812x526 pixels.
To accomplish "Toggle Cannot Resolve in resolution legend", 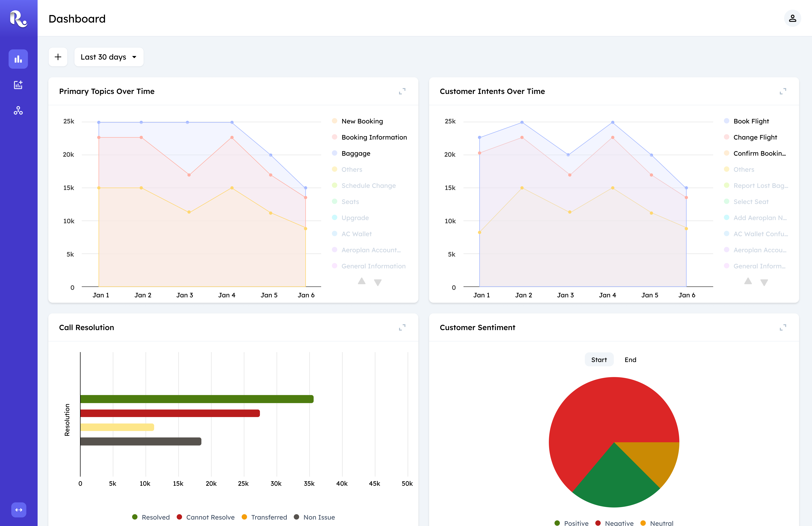I will [206, 517].
